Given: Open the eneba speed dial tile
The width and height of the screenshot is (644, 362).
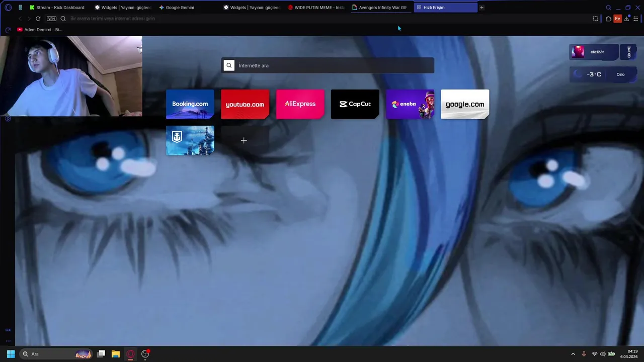Looking at the screenshot, I should 410,104.
